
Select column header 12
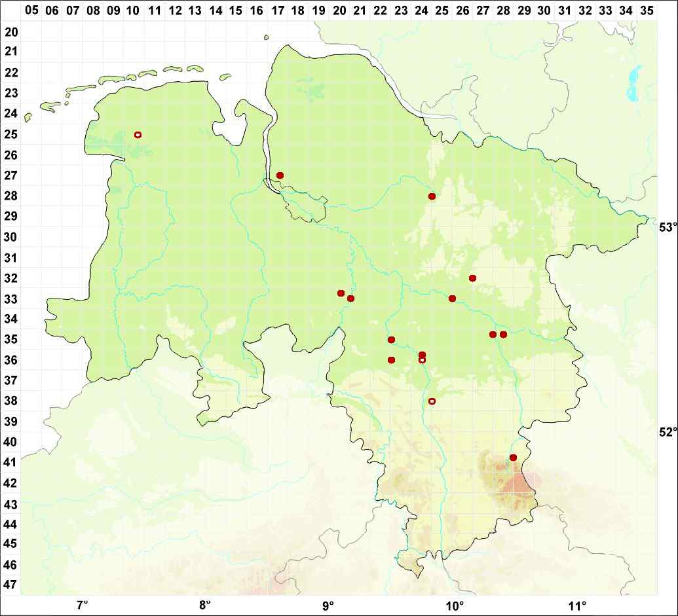[x=175, y=10]
